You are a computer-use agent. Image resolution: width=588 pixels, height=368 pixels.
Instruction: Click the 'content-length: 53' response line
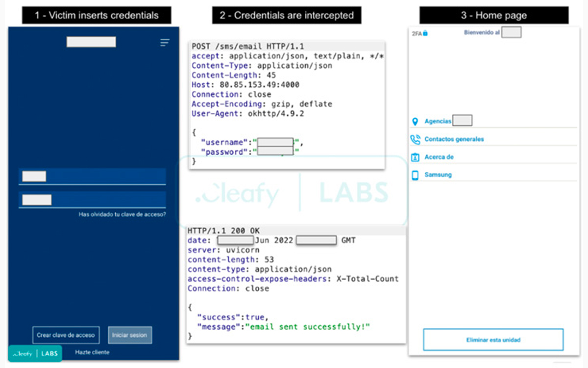[x=231, y=259]
